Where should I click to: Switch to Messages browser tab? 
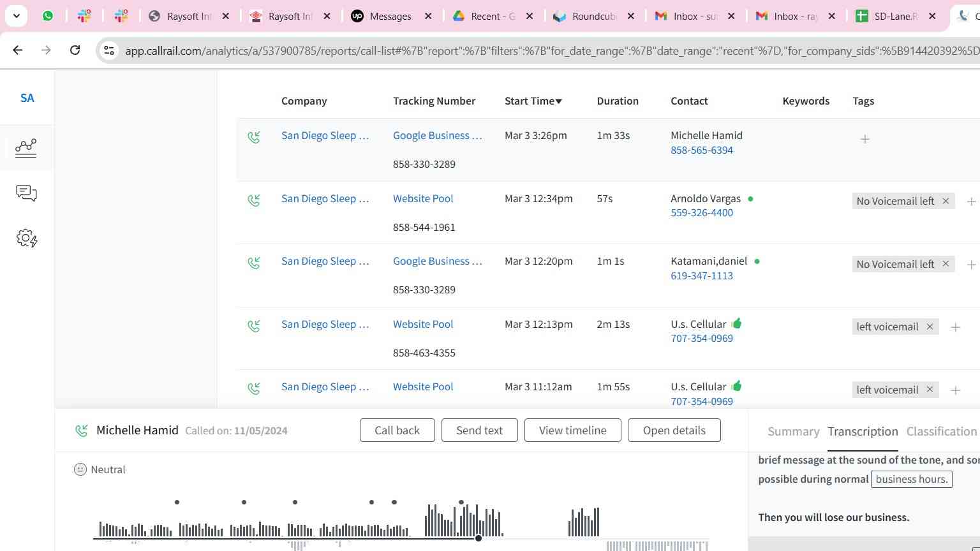tap(391, 16)
